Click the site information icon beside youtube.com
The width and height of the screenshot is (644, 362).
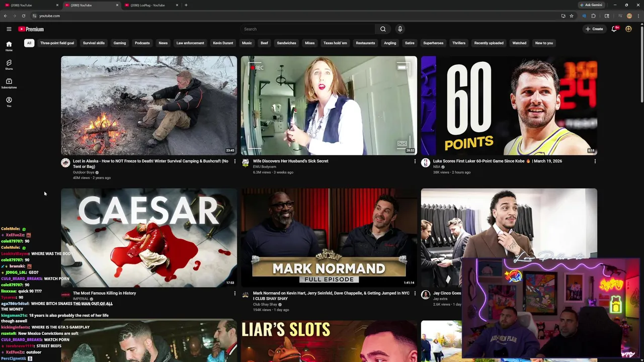pyautogui.click(x=34, y=16)
